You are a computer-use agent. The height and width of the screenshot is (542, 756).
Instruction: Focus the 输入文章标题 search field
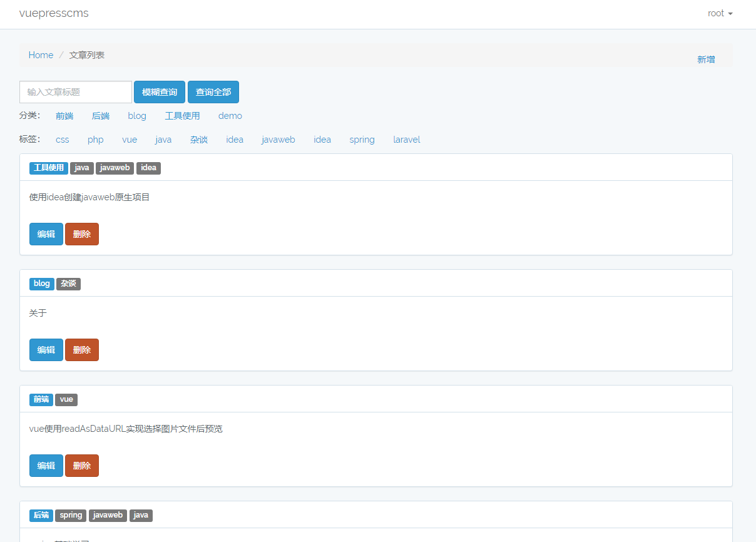point(76,92)
